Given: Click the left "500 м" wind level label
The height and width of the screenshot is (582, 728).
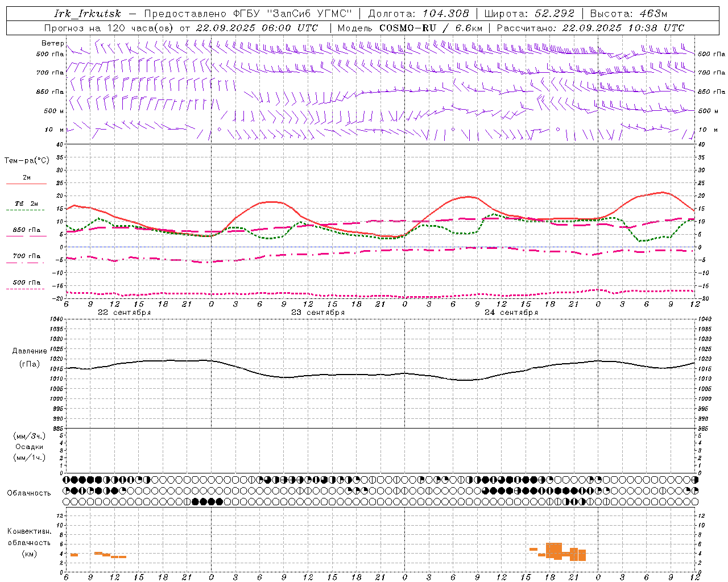Looking at the screenshot, I should tap(54, 111).
